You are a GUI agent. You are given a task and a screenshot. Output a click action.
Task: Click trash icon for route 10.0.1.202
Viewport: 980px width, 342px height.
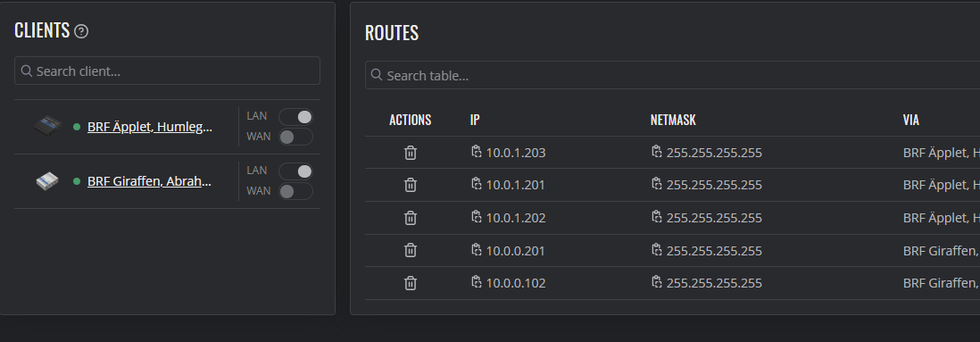point(410,218)
